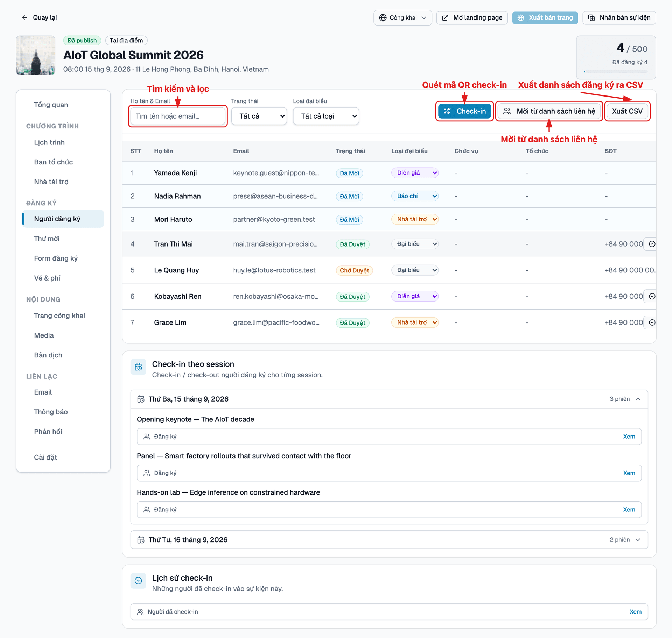Click the Tìm tên hoặc email search field
Viewport: 672px width, 638px height.
[x=178, y=116]
